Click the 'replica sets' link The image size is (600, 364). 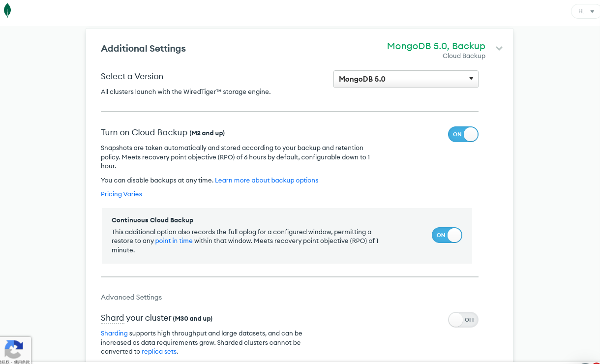point(159,352)
